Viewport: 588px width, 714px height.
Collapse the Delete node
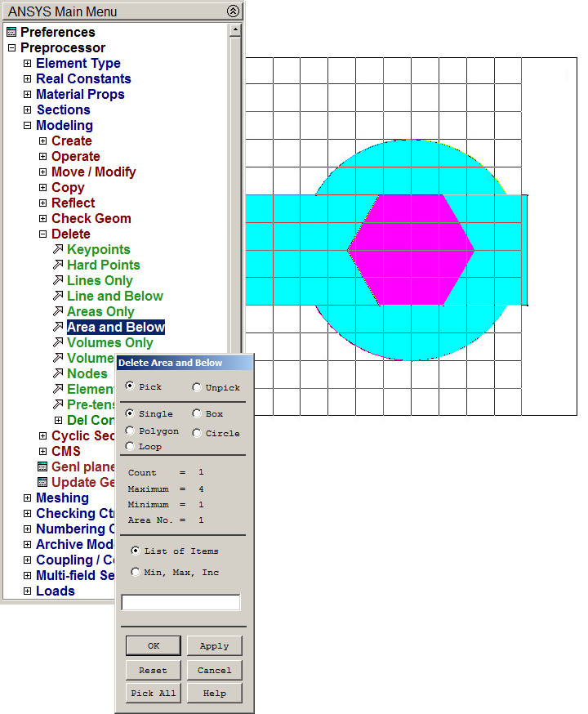tap(42, 234)
